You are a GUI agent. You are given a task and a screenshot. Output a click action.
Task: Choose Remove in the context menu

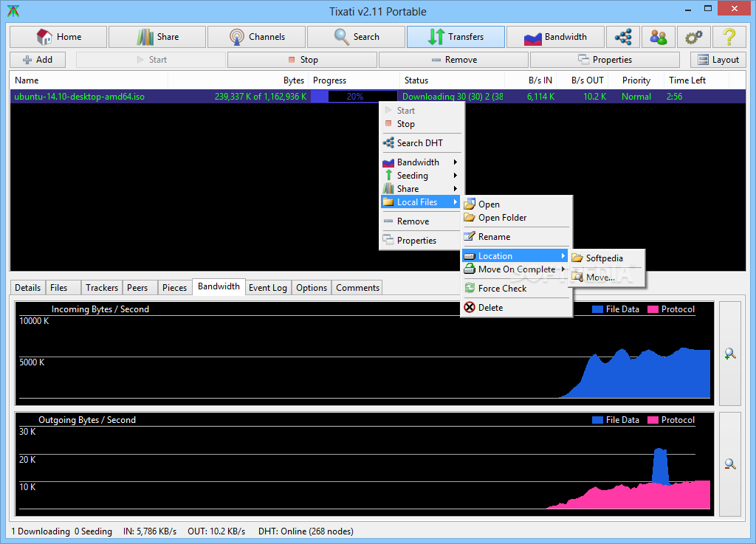click(x=422, y=221)
